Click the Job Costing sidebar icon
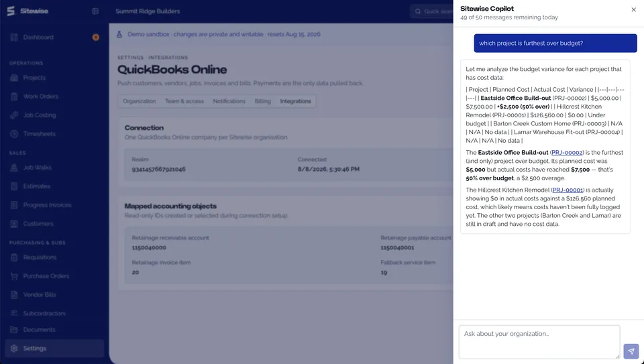 tap(14, 115)
